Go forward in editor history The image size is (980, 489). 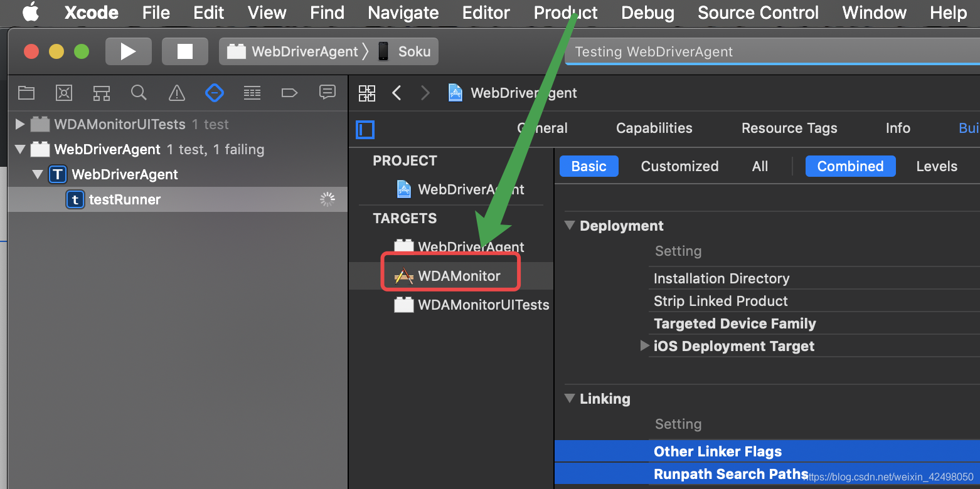coord(425,93)
